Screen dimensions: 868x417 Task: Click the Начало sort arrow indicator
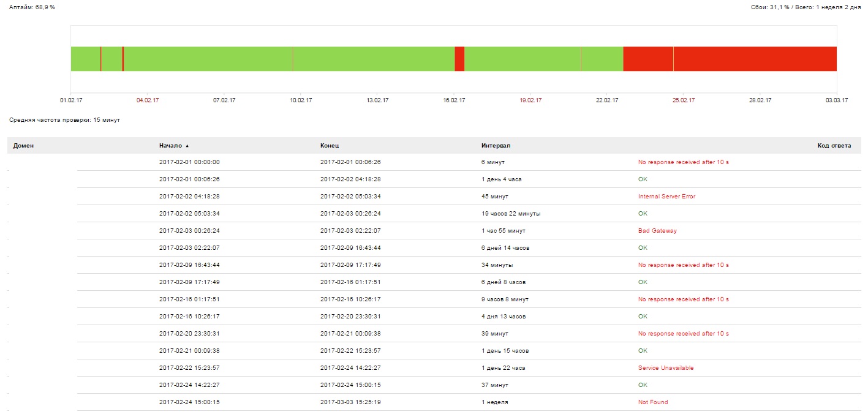(x=187, y=146)
